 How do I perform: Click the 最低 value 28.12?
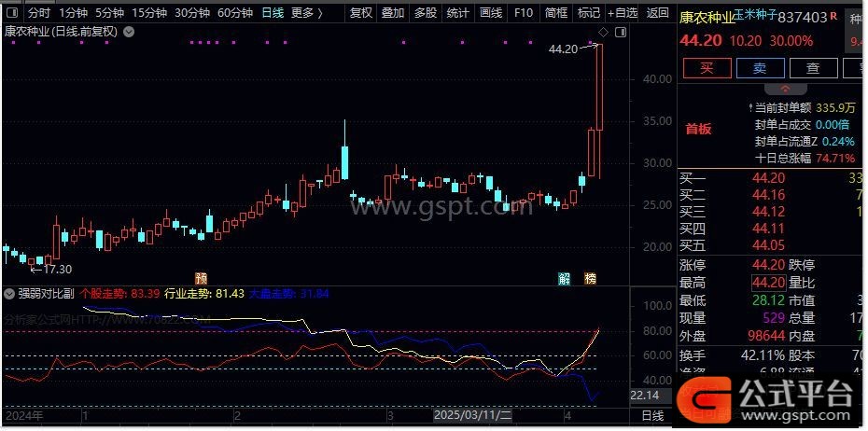tap(768, 300)
